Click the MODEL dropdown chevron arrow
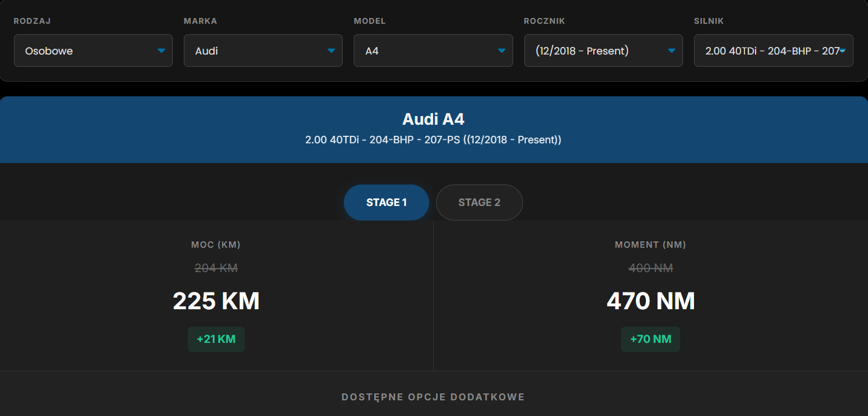This screenshot has width=868, height=416. point(502,50)
